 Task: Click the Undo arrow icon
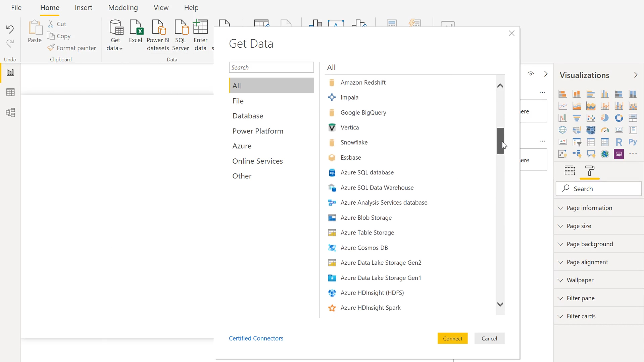click(x=10, y=29)
